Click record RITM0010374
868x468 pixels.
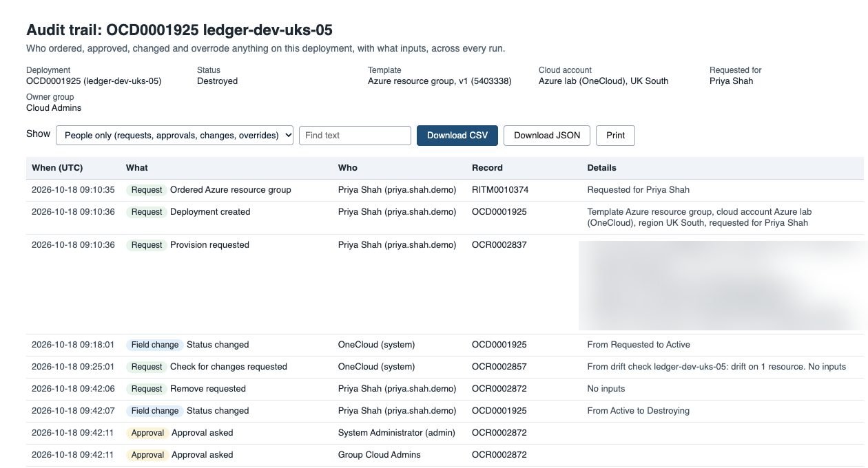(500, 190)
